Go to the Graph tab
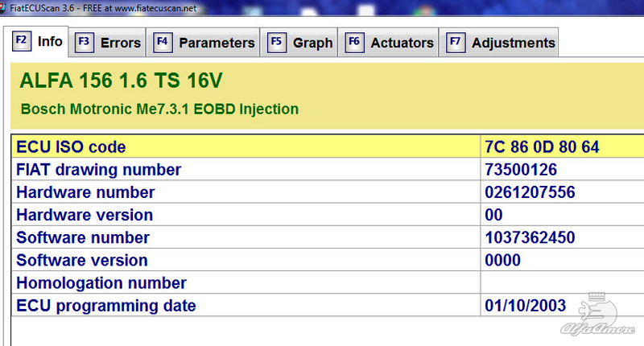The image size is (644, 346). pyautogui.click(x=299, y=43)
